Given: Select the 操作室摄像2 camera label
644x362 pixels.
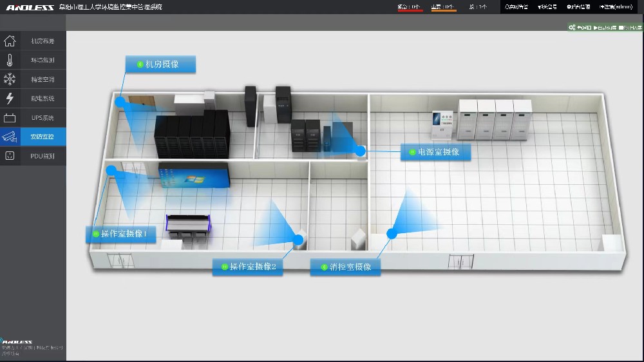Looking at the screenshot, I should pos(248,267).
